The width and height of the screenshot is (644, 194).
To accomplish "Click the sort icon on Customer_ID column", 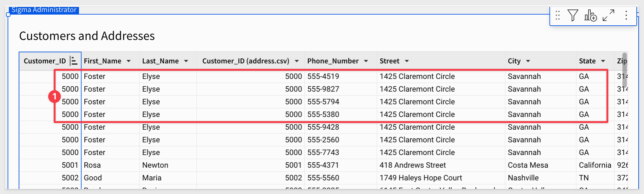I will point(74,61).
